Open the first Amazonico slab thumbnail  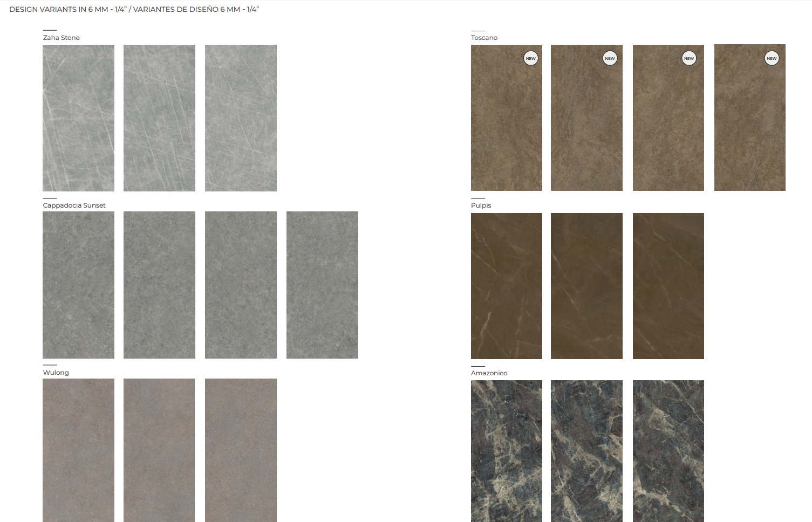(x=507, y=451)
